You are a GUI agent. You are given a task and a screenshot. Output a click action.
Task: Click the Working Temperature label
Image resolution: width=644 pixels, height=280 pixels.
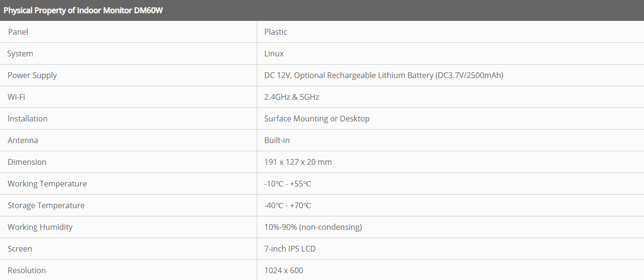click(47, 184)
